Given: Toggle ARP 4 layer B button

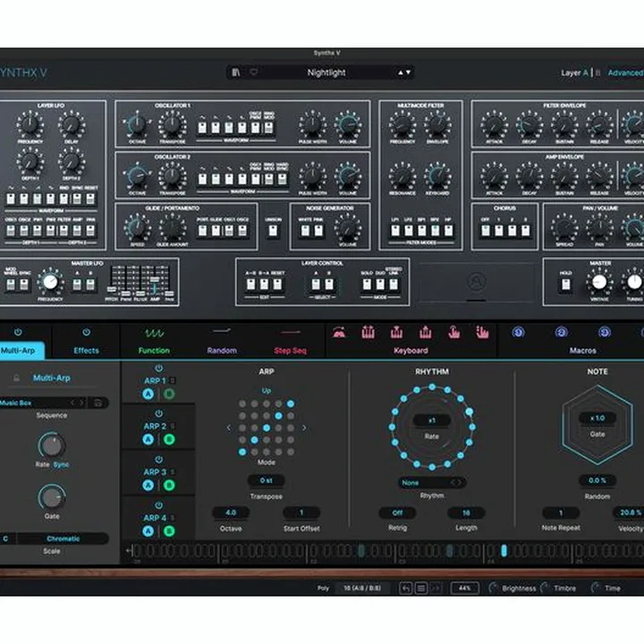Looking at the screenshot, I should (169, 531).
